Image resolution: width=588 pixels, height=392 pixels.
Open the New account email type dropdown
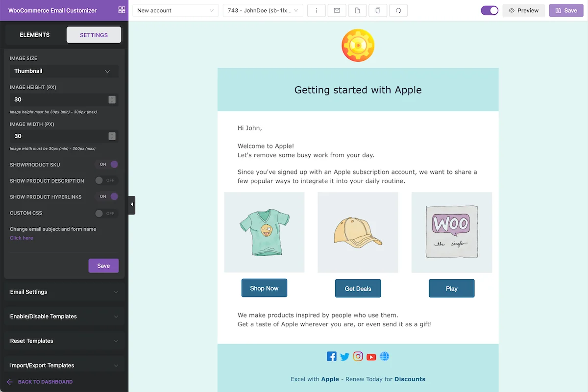pyautogui.click(x=176, y=10)
